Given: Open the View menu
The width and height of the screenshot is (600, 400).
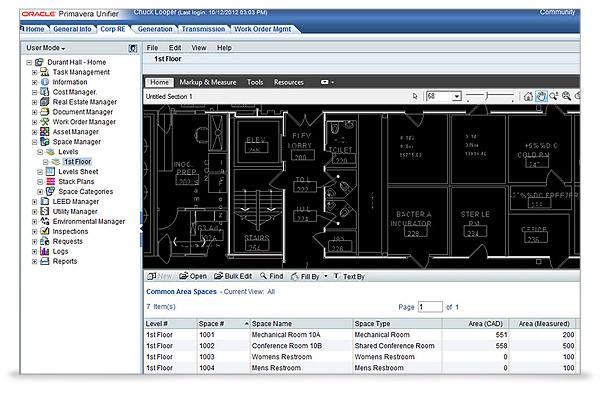Looking at the screenshot, I should [199, 48].
